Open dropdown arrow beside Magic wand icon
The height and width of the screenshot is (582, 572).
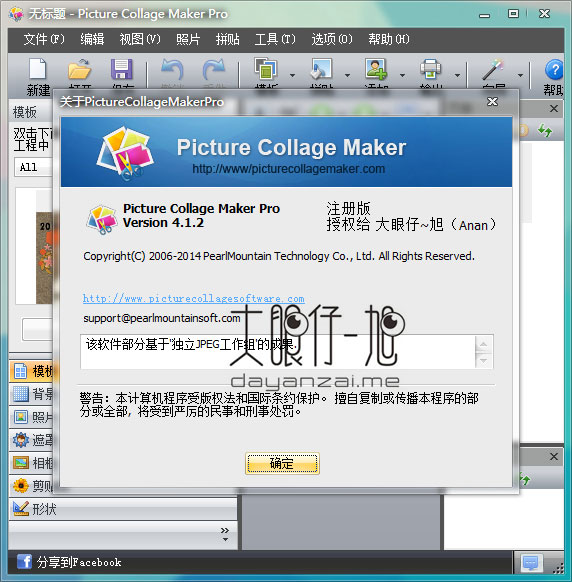pyautogui.click(x=520, y=75)
